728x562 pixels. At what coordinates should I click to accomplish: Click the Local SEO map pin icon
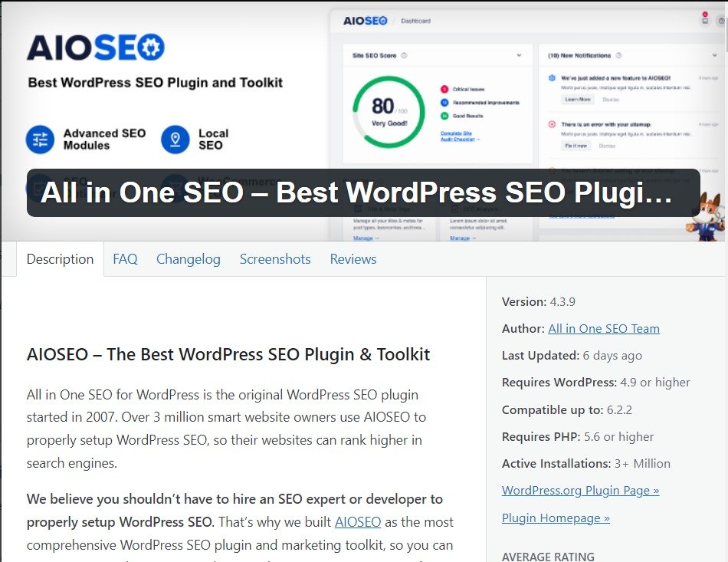(175, 140)
